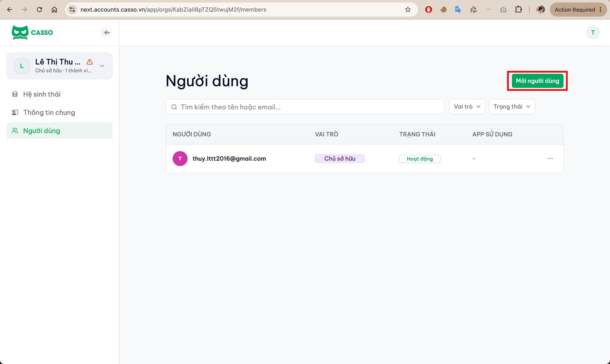The width and height of the screenshot is (610, 364).
Task: Go back in browser
Action: click(10, 10)
